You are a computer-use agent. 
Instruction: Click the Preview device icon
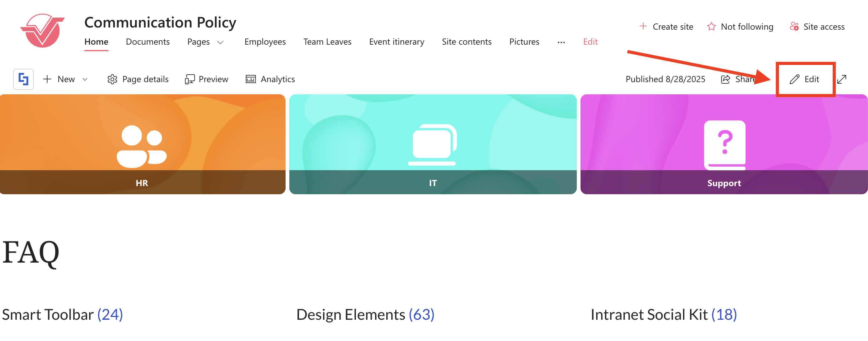tap(190, 79)
